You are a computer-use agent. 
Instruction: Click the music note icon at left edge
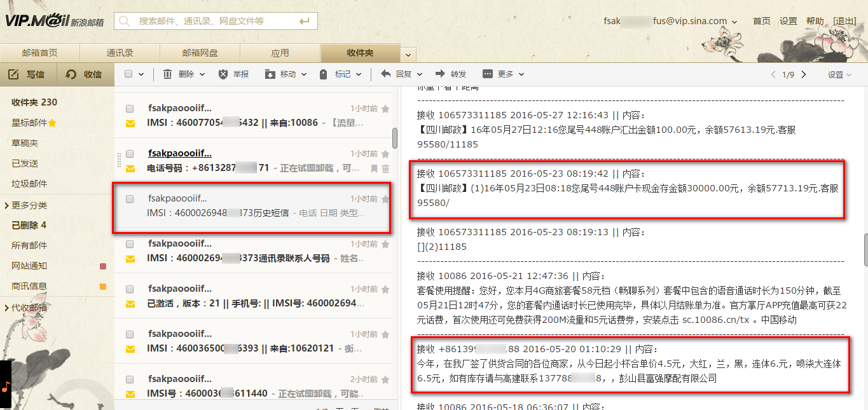tap(5, 386)
